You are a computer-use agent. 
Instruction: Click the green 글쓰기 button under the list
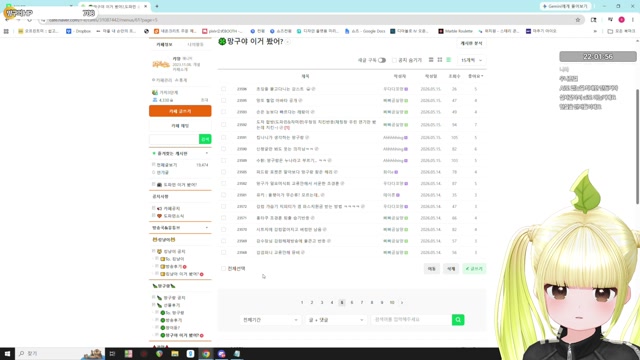point(474,269)
